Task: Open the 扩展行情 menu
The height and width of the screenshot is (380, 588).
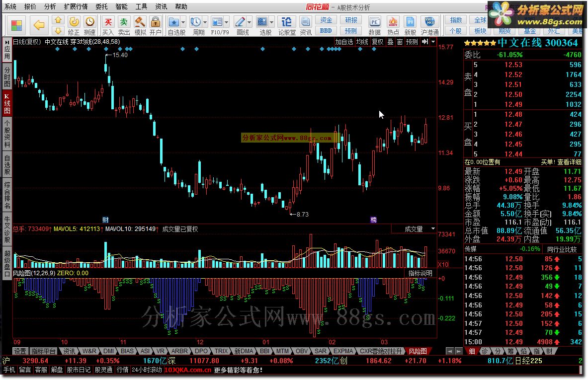Action: pyautogui.click(x=76, y=6)
